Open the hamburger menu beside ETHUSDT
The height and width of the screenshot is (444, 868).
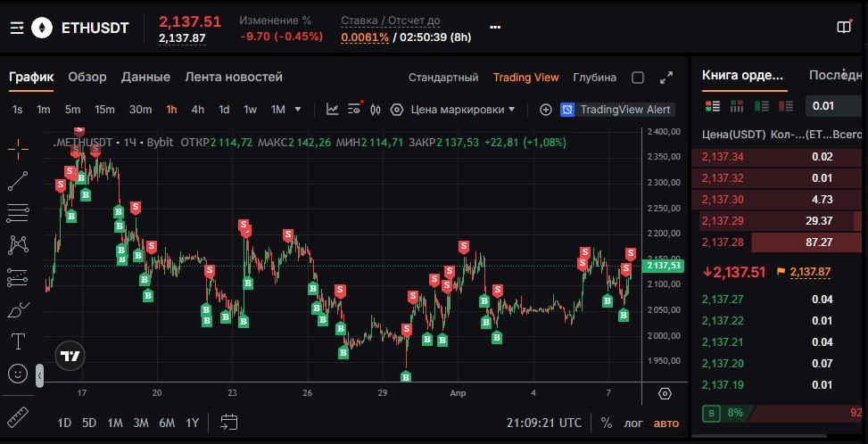click(17, 28)
